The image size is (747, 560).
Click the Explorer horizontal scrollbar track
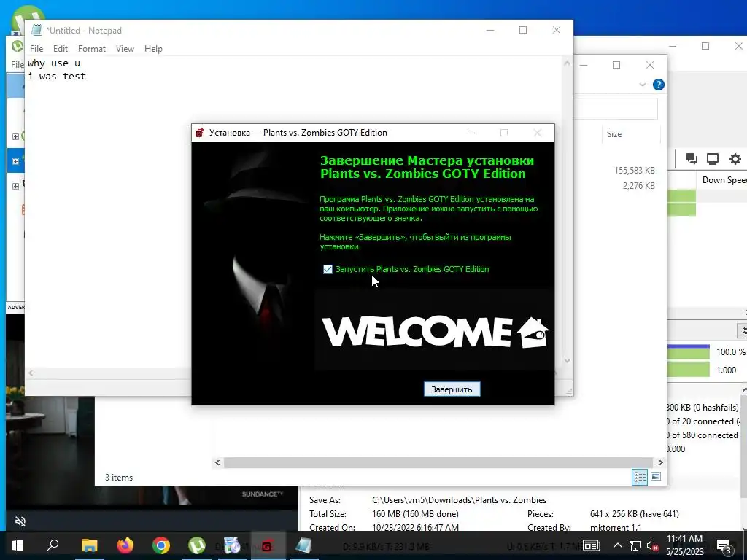point(438,462)
